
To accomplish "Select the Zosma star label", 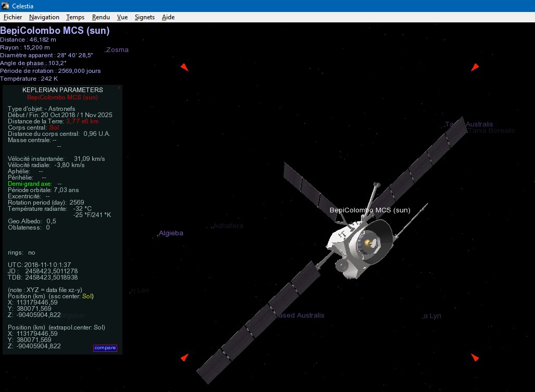I will coord(117,50).
